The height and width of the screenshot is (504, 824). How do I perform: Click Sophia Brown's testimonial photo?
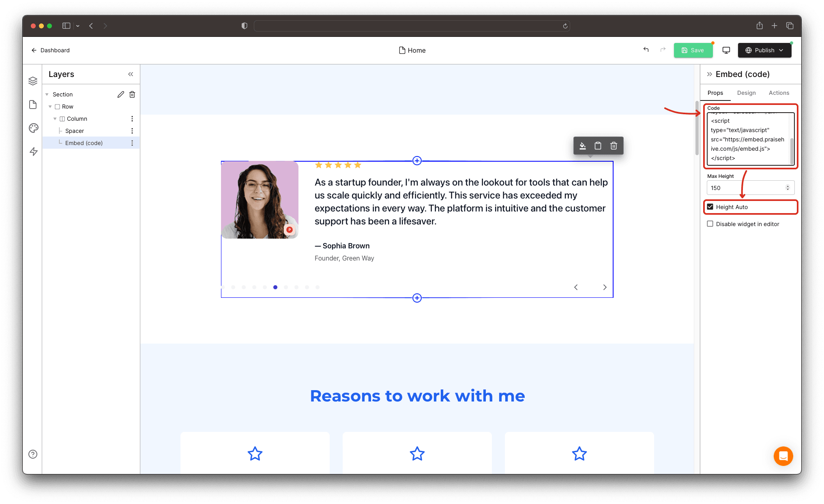pos(260,200)
